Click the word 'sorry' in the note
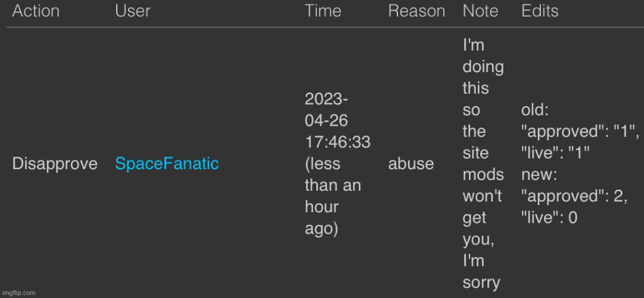Screen dimensions: 644x298 click(481, 283)
